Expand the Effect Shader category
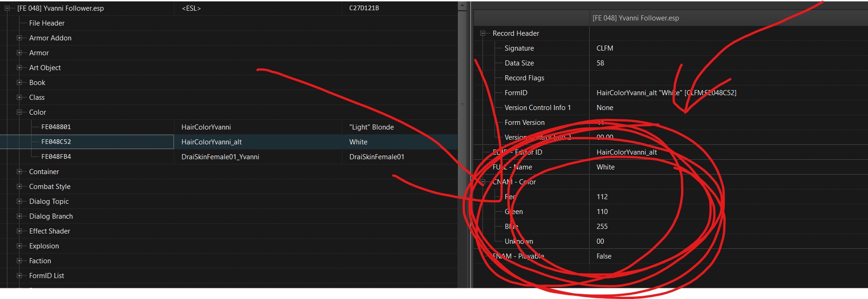The width and height of the screenshot is (868, 299). tap(19, 231)
